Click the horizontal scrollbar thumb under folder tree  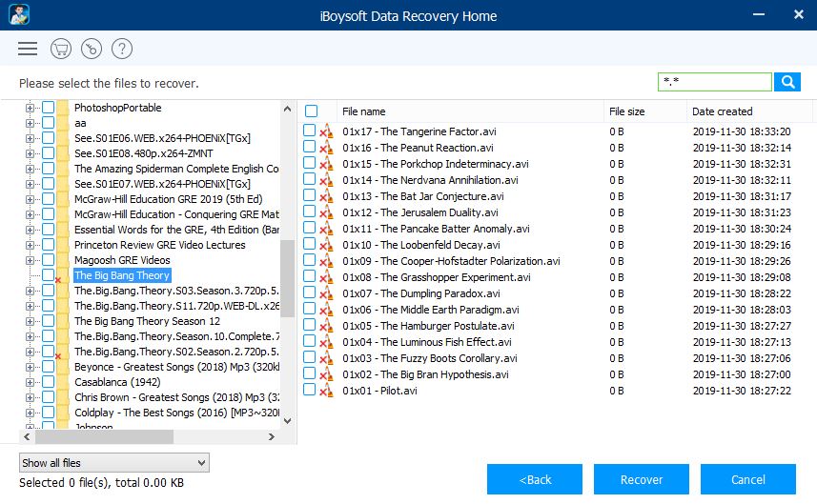[104, 437]
